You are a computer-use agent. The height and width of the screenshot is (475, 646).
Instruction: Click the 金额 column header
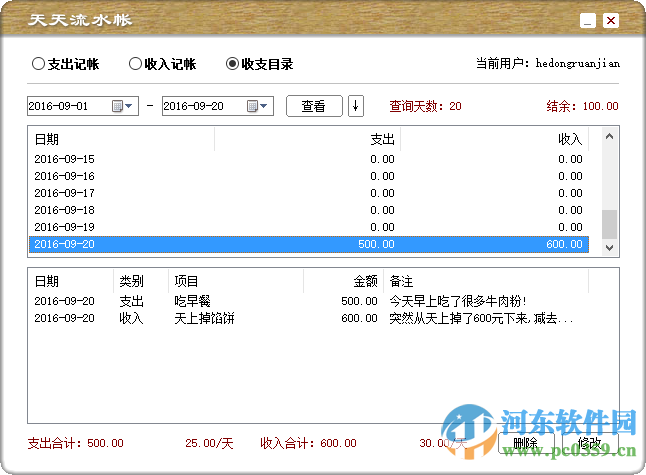(344, 281)
